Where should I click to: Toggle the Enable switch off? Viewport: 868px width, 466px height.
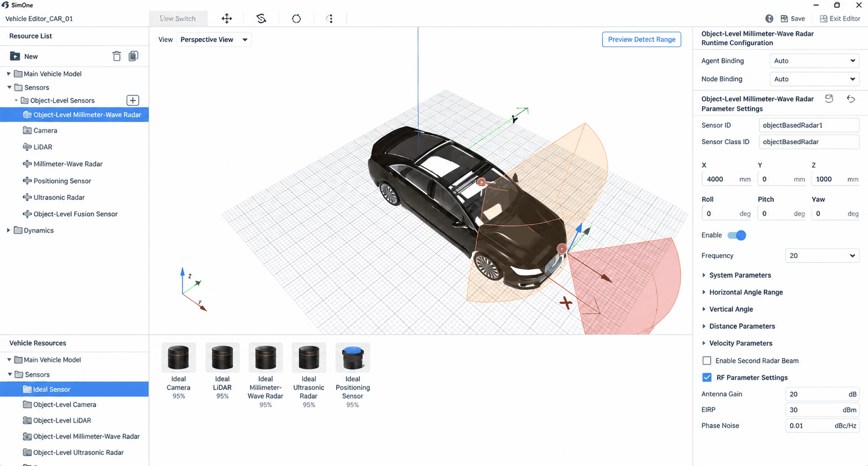(736, 235)
